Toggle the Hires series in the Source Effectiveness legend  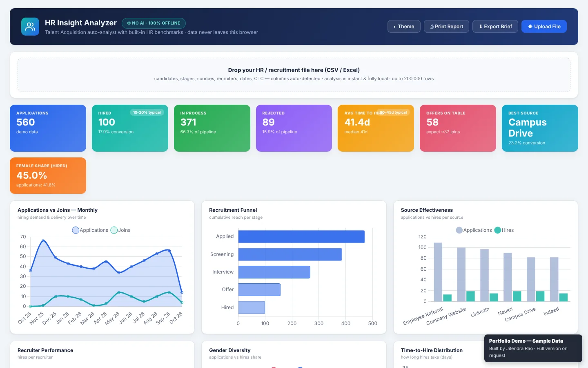click(504, 230)
